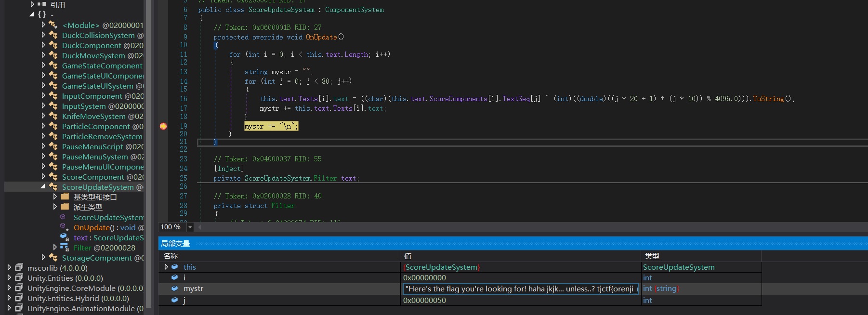868x315 pixels.
Task: Click the 引用 references icon
Action: 42,4
